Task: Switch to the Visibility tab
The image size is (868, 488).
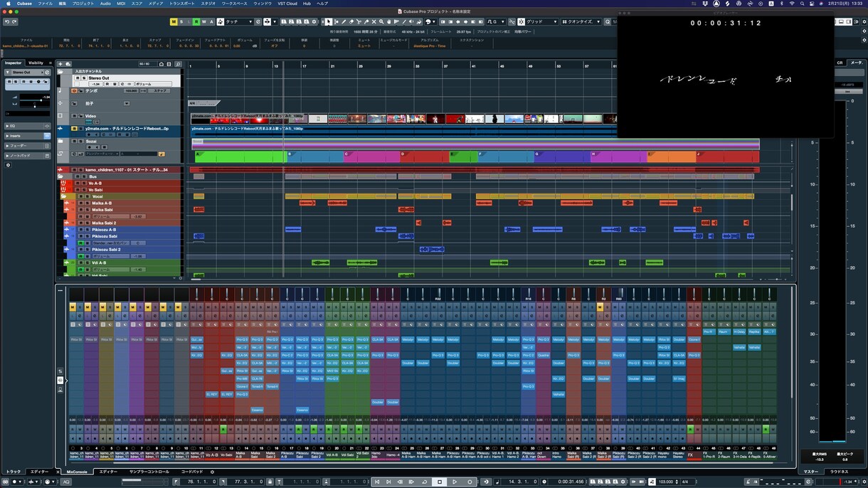Action: (x=36, y=63)
